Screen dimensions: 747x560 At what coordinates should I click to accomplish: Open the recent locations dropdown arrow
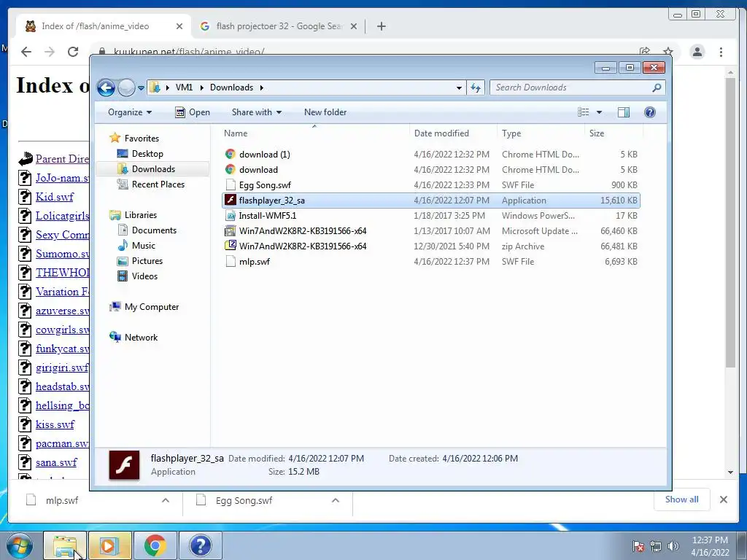(141, 88)
